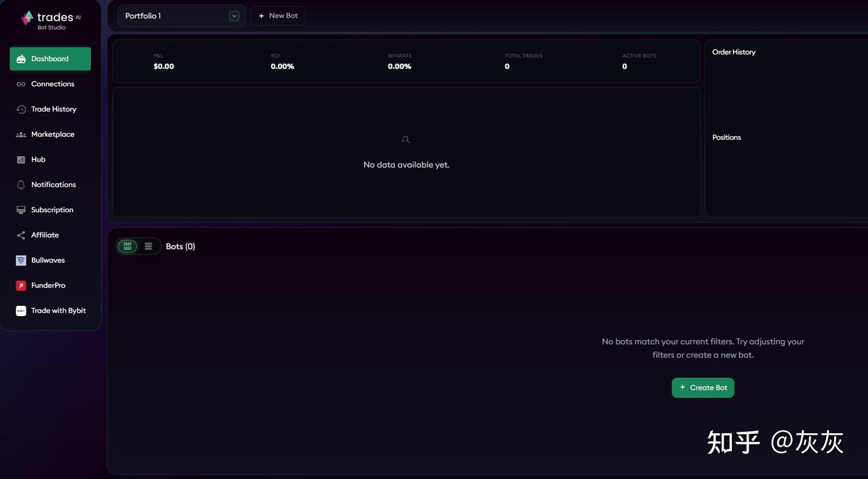Click the Connections link icon
Viewport: 868px width, 479px height.
[x=21, y=84]
